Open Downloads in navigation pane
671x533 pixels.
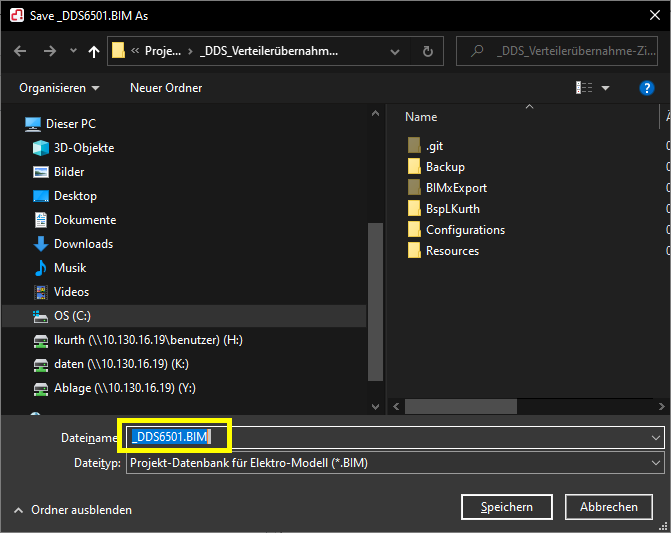[83, 244]
